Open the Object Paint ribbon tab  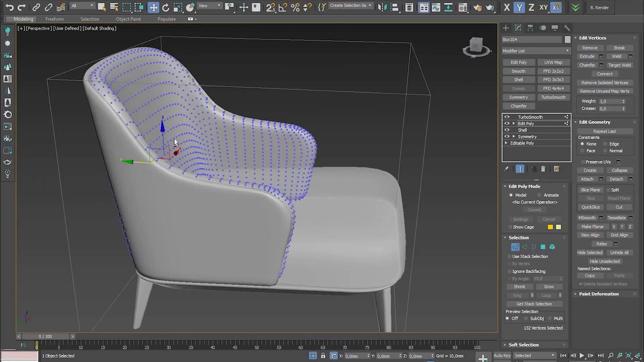click(x=128, y=19)
